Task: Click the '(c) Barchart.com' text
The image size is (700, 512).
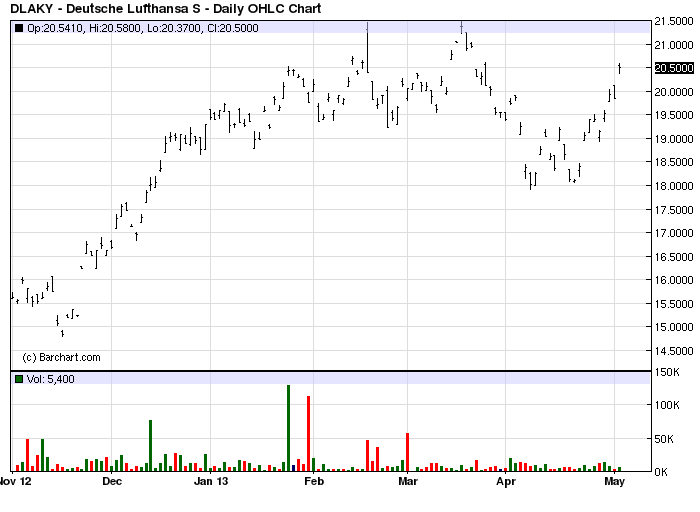Action: (61, 357)
